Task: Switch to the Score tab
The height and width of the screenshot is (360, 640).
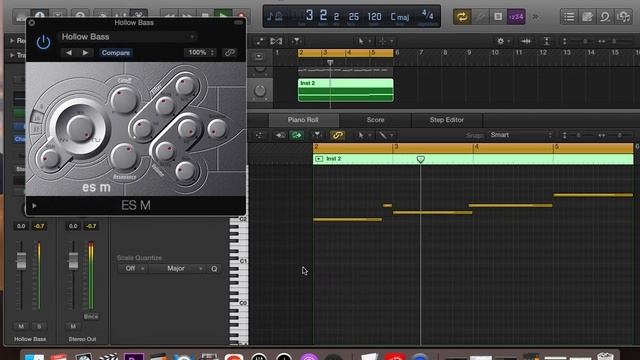Action: pyautogui.click(x=375, y=120)
